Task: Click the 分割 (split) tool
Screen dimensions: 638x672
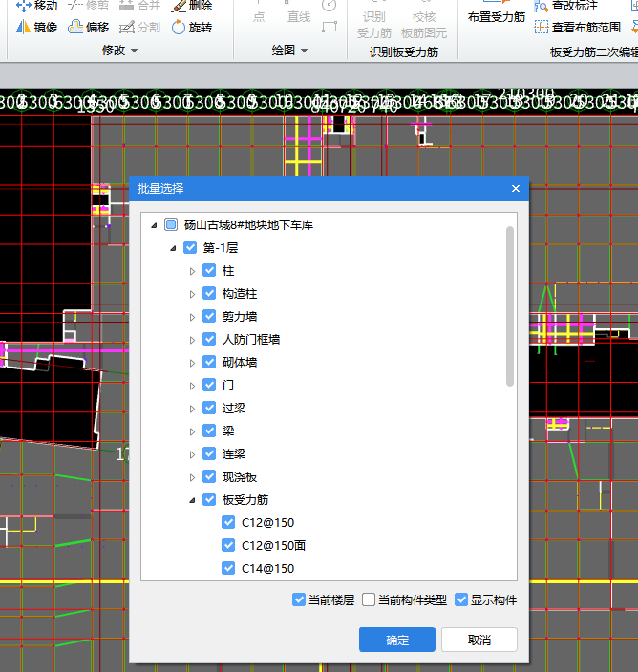Action: [139, 28]
